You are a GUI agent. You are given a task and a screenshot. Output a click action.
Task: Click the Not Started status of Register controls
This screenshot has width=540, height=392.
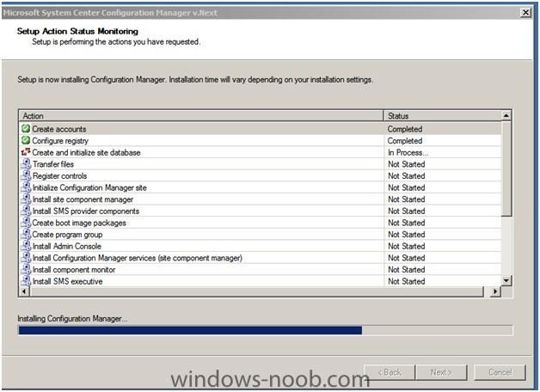click(x=407, y=176)
